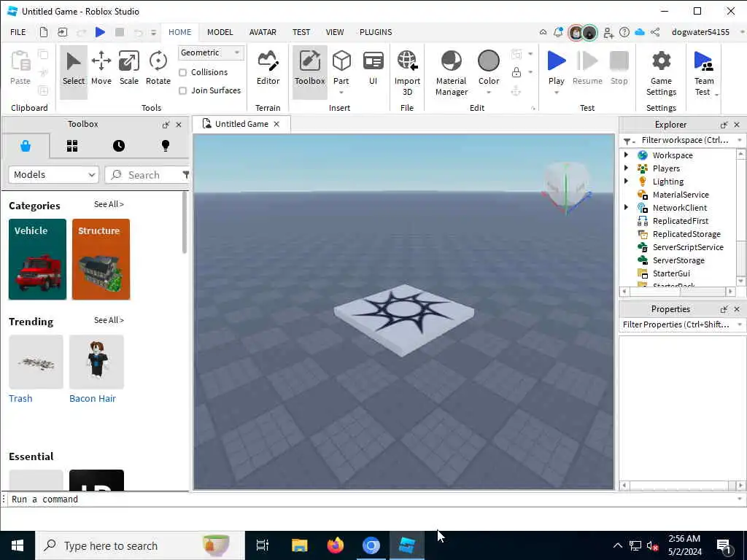This screenshot has height=560, width=747.
Task: Open Toolbox Recent clock tab
Action: point(119,146)
